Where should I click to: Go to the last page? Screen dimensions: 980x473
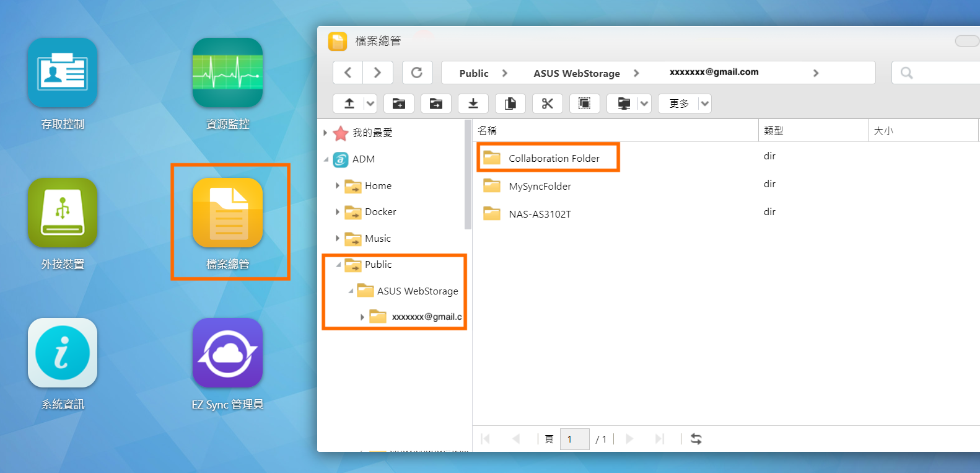659,439
